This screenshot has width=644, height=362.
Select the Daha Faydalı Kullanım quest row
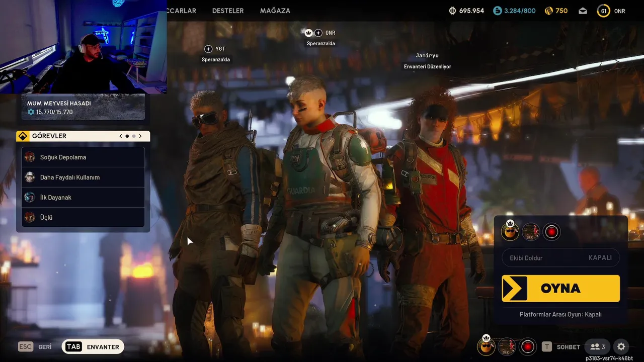pyautogui.click(x=83, y=177)
